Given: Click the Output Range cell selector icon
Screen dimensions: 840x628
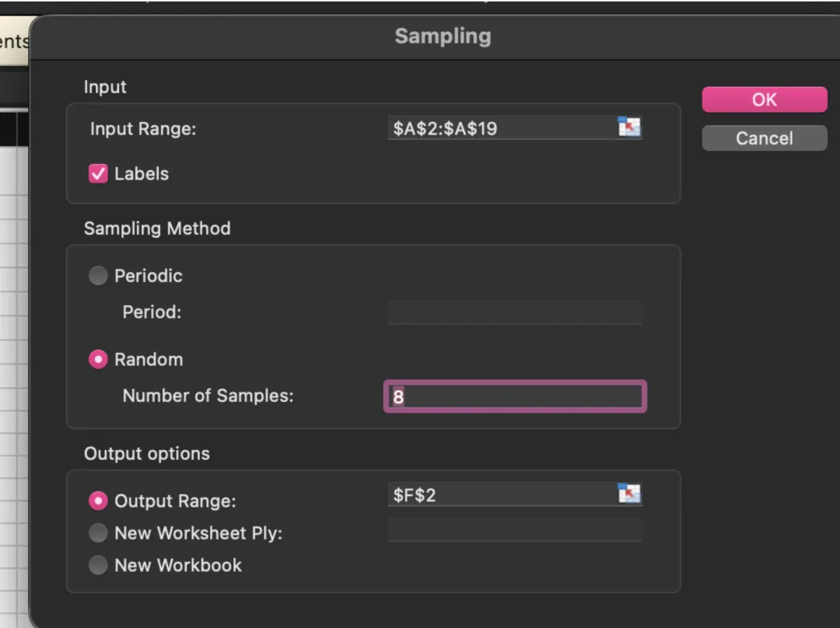Looking at the screenshot, I should [x=629, y=494].
